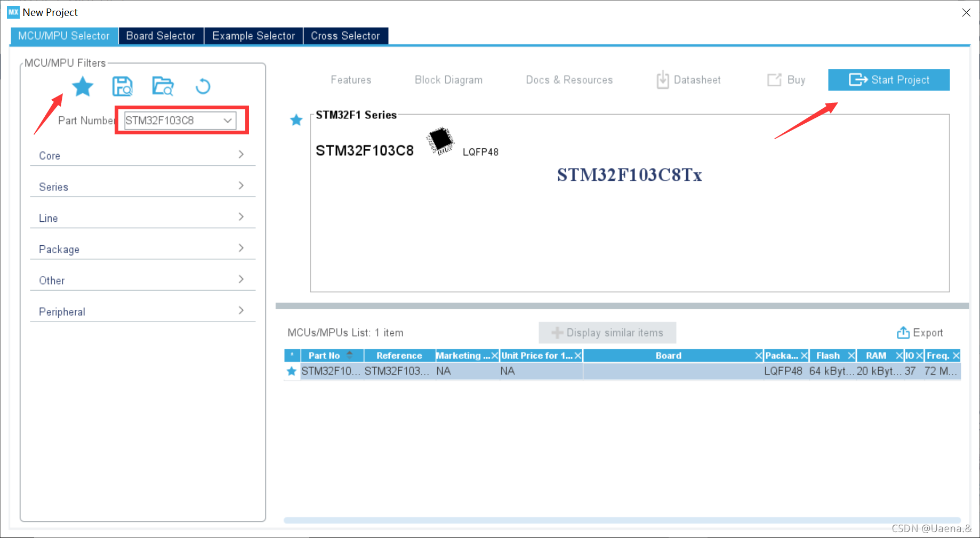The image size is (980, 538).
Task: Toggle the star on the STM32F10... table row
Action: tap(292, 371)
